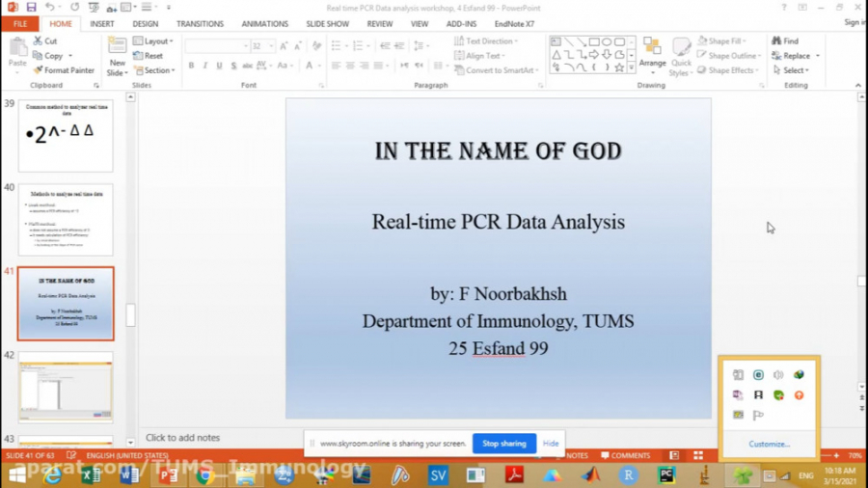This screenshot has height=488, width=868.
Task: Open Chrome from the taskbar
Action: click(x=206, y=474)
